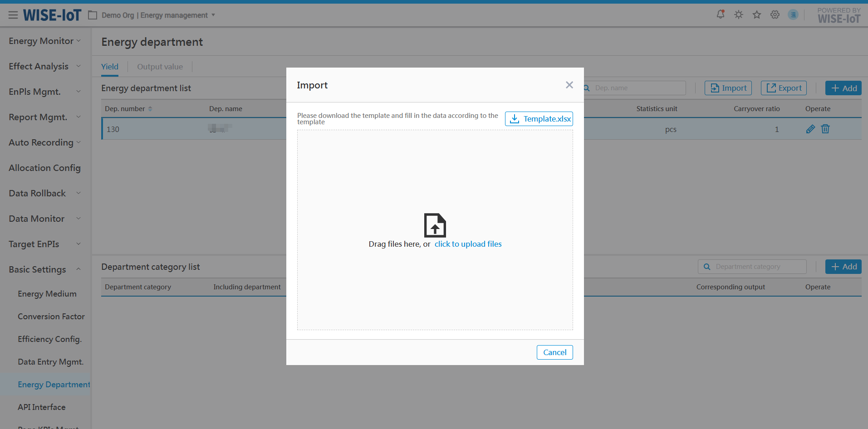Toggle the brightness theme icon
The height and width of the screenshot is (429, 868).
(x=739, y=15)
